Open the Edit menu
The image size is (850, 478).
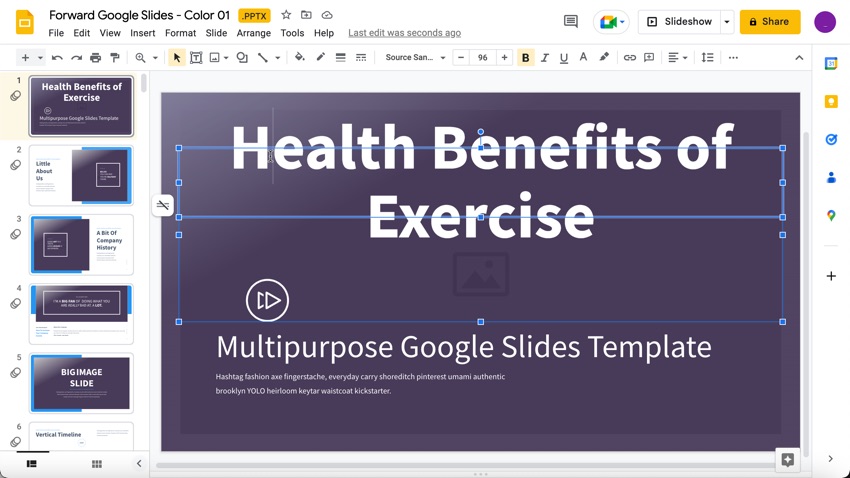coord(81,33)
